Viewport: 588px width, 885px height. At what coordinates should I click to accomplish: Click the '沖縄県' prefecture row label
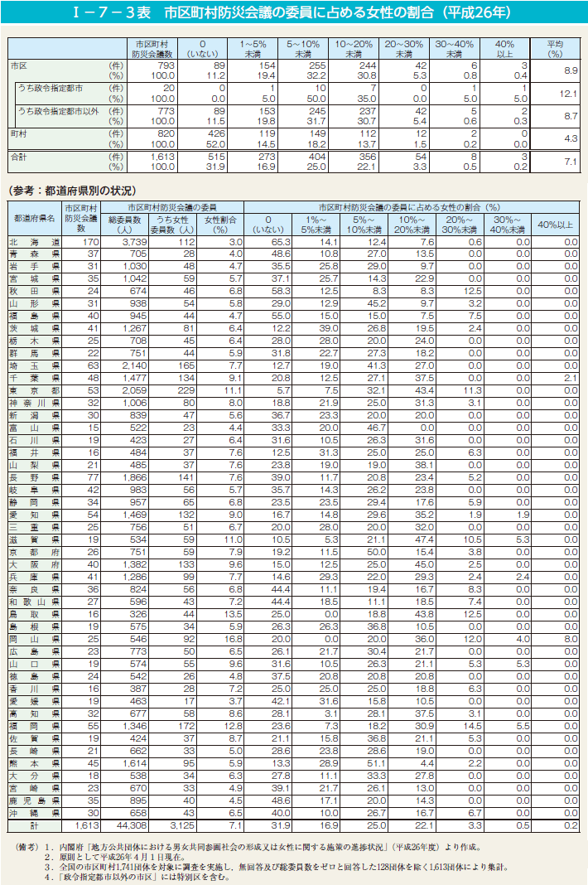35,813
